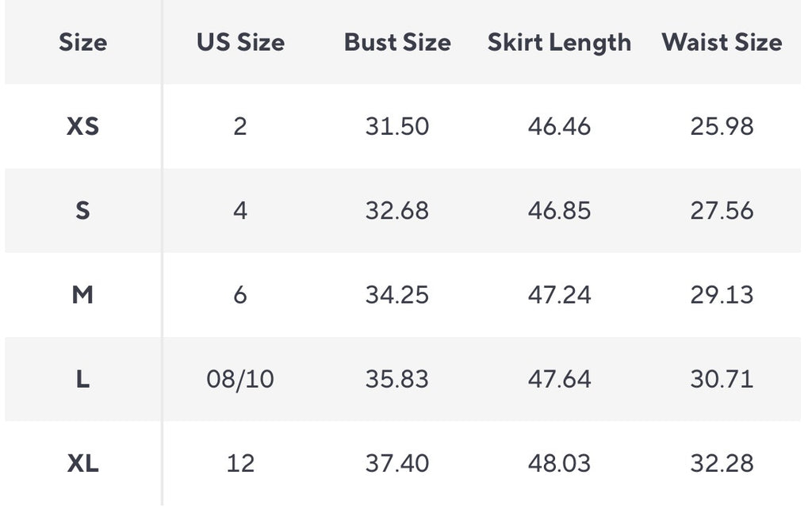
Task: Click skirt length 48.03 in XL row
Action: coord(559,464)
